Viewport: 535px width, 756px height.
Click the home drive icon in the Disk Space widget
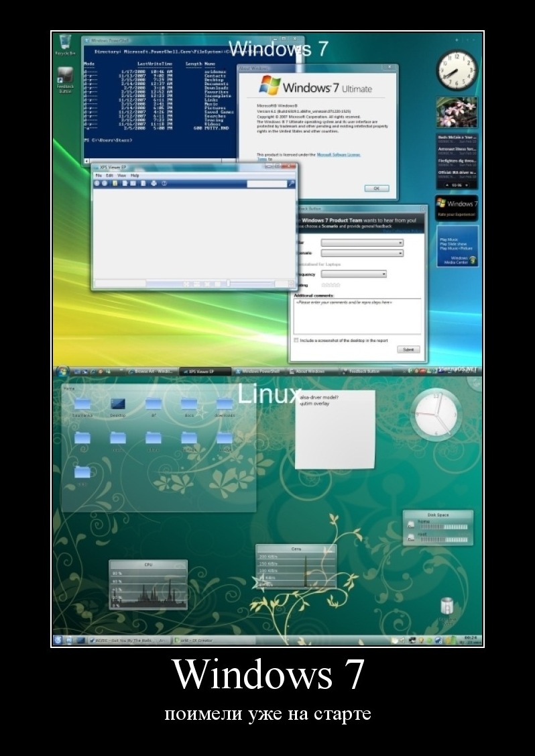(411, 525)
